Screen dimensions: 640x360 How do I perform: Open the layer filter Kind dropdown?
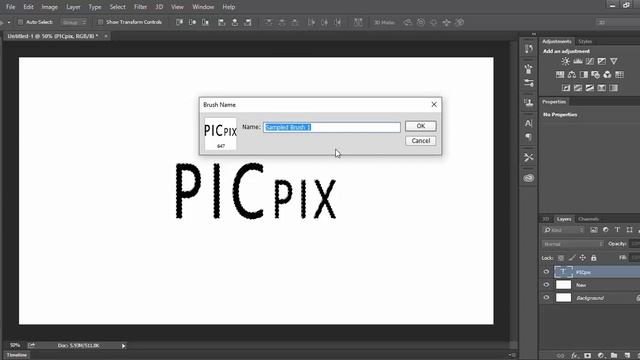point(563,230)
